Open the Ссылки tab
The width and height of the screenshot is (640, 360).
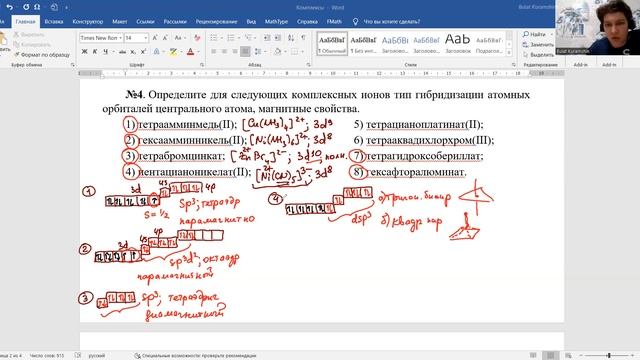click(x=145, y=22)
